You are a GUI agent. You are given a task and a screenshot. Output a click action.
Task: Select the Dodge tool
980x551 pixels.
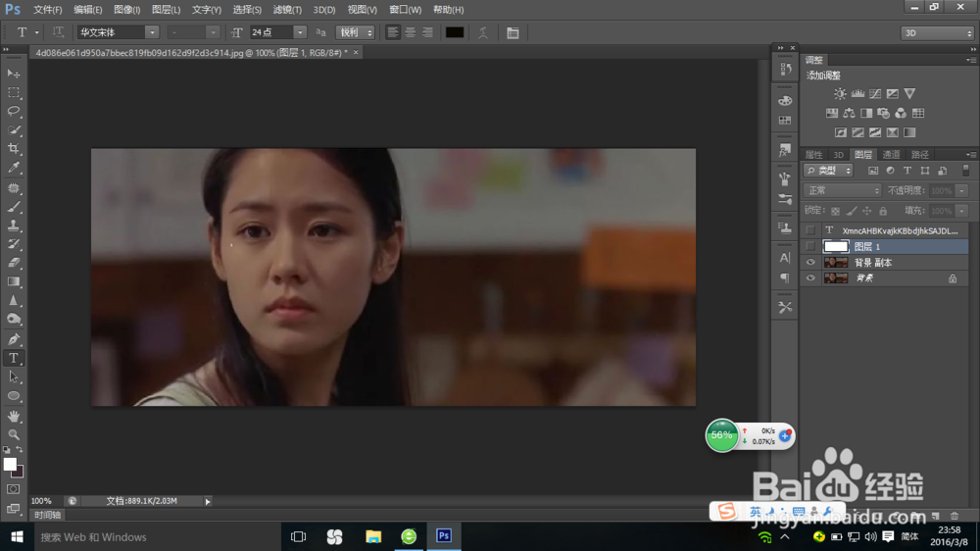point(14,320)
